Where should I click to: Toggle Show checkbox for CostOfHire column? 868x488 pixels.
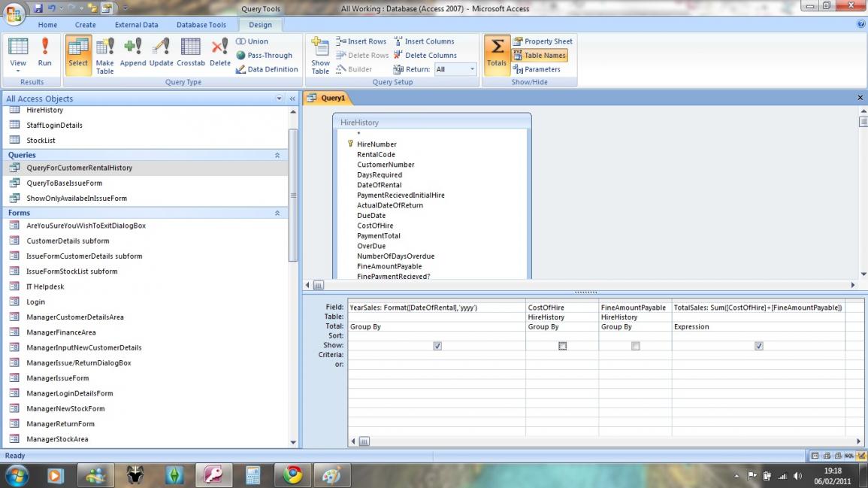coord(562,346)
